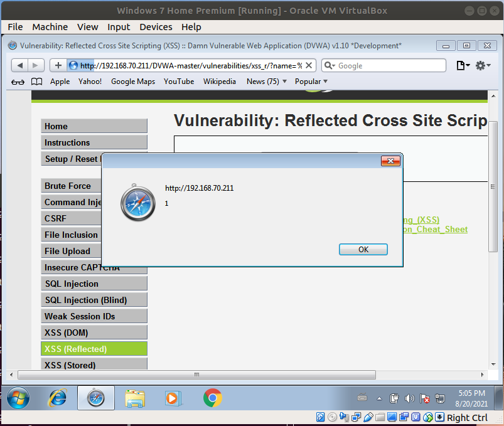Select XSS (Stored) in the sidebar
This screenshot has height=426, width=504.
click(94, 365)
